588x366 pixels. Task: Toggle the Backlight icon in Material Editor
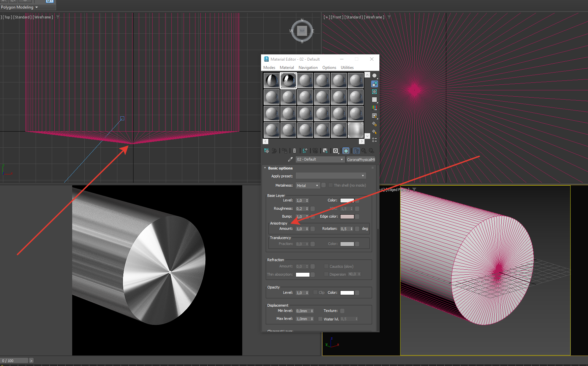pos(374,84)
